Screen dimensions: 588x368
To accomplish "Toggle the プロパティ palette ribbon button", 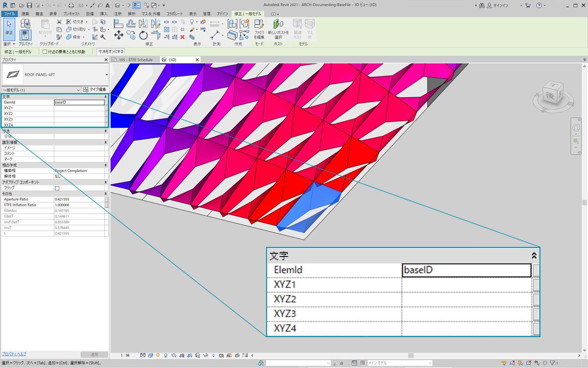I will (x=25, y=35).
